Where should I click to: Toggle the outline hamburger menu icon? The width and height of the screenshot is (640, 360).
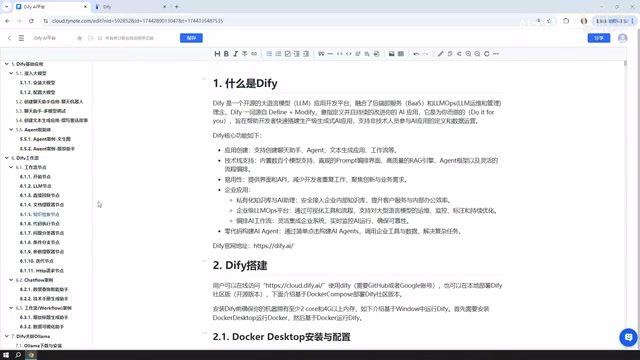pyautogui.click(x=21, y=38)
